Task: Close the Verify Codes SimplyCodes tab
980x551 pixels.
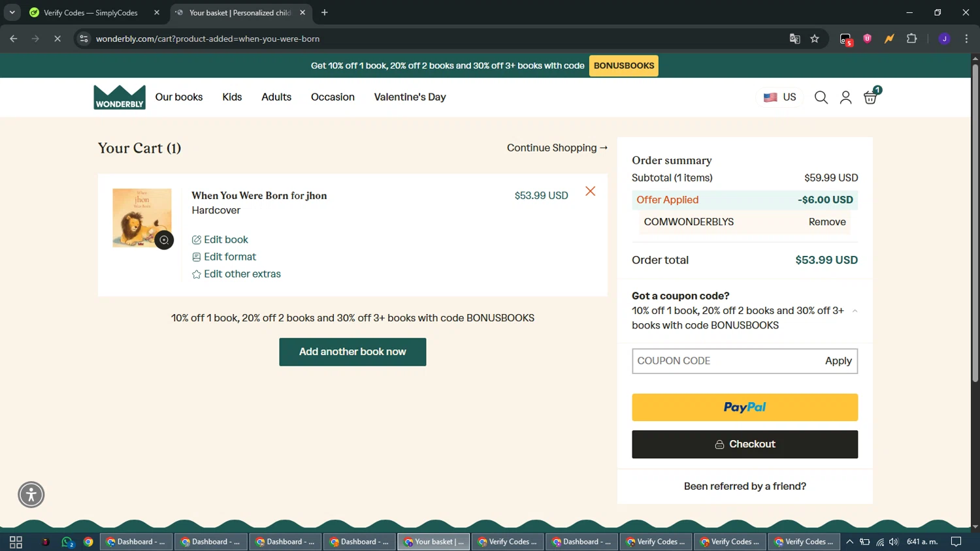Action: [157, 12]
